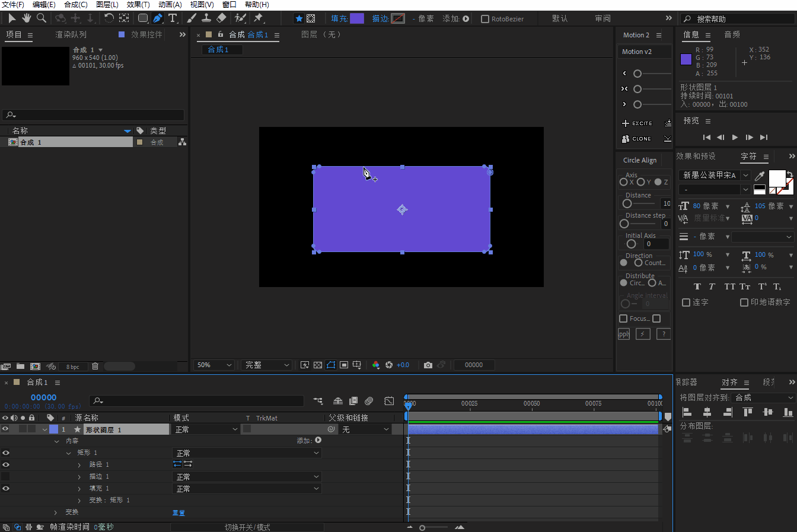
Task: Select the Rectangle shape tool
Action: (x=143, y=18)
